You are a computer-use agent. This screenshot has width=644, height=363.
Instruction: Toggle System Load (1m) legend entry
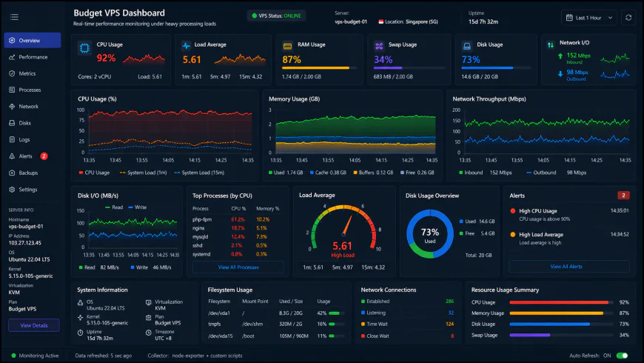click(143, 173)
